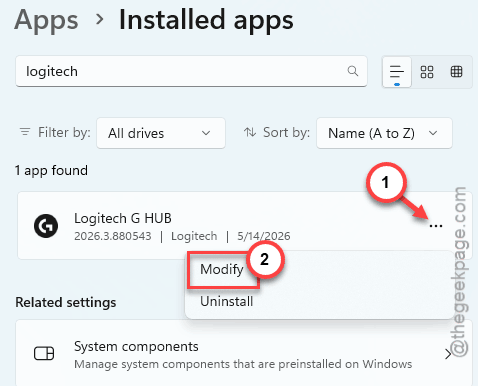The width and height of the screenshot is (478, 386).
Task: Click the '1 app found' text
Action: tap(51, 171)
